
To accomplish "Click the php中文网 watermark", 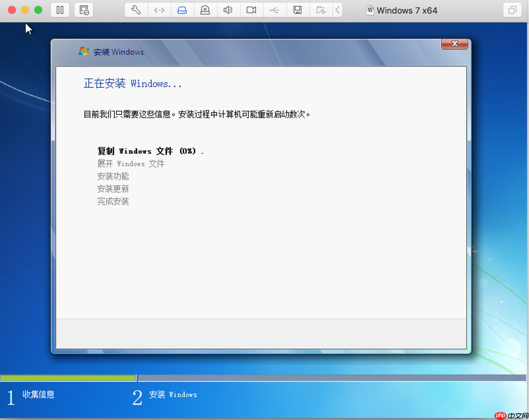I will [510, 416].
